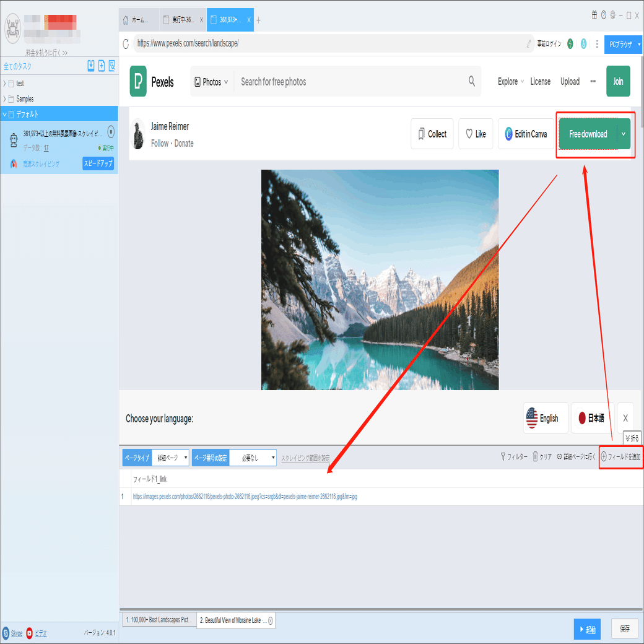Expand the Samples folder

(x=4, y=99)
